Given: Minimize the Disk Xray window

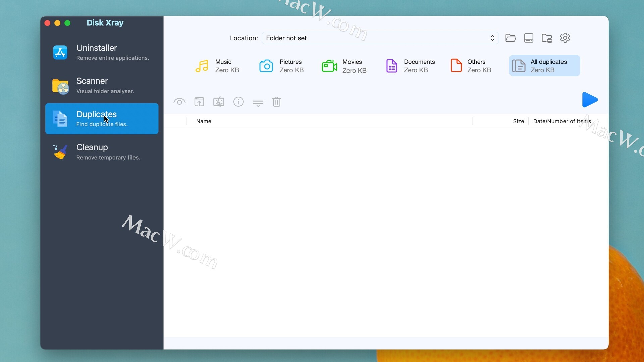Looking at the screenshot, I should pos(57,23).
